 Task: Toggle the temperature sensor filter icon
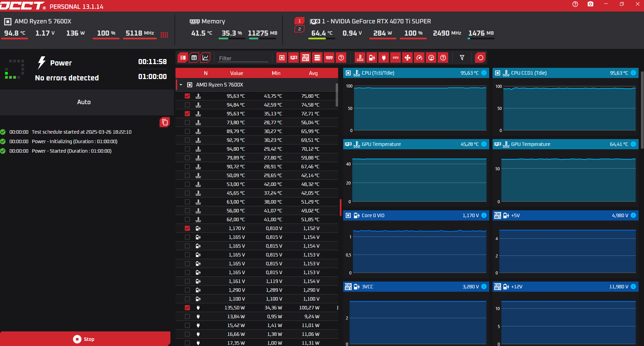[360, 58]
